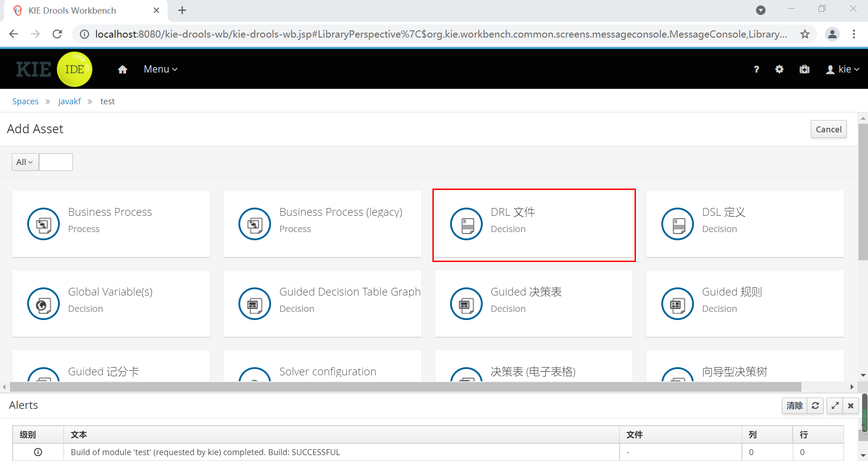Maximize the Alerts panel
Image resolution: width=868 pixels, height=461 pixels.
click(x=835, y=406)
